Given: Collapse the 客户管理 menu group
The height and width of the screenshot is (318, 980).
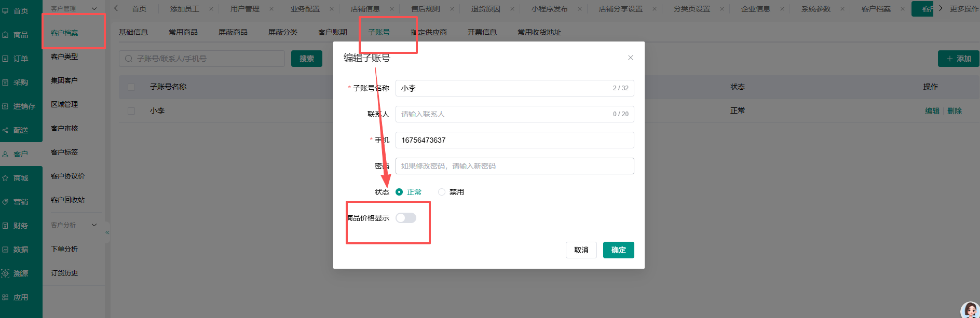Looking at the screenshot, I should [94, 8].
